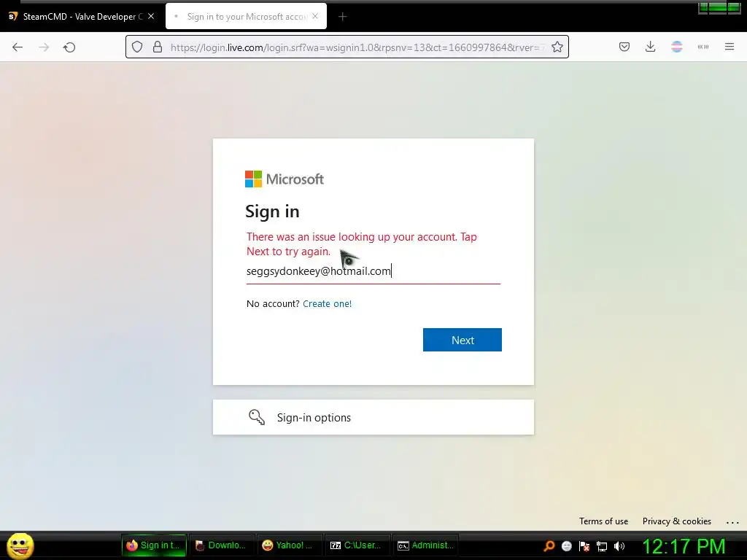747x560 pixels.
Task: Click the forward navigation arrow
Action: pos(44,47)
